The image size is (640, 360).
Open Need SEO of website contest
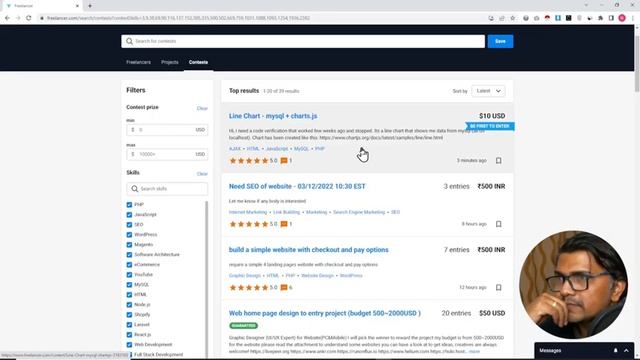point(297,187)
